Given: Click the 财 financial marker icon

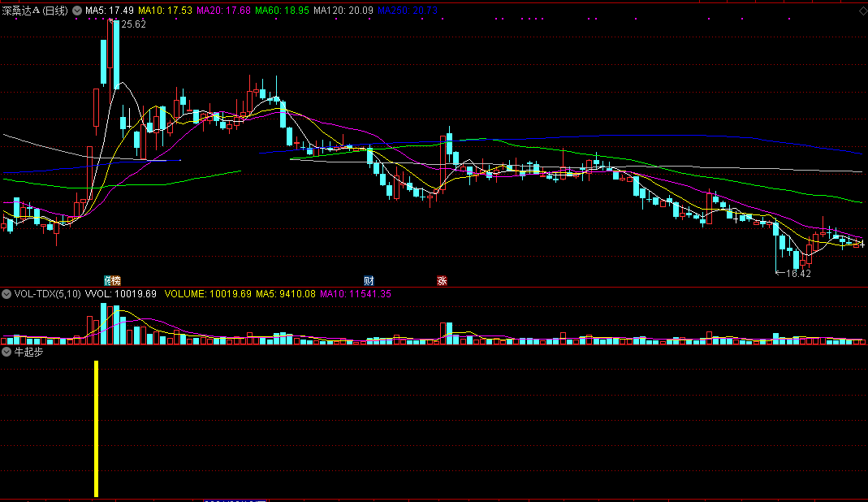Looking at the screenshot, I should (x=369, y=280).
